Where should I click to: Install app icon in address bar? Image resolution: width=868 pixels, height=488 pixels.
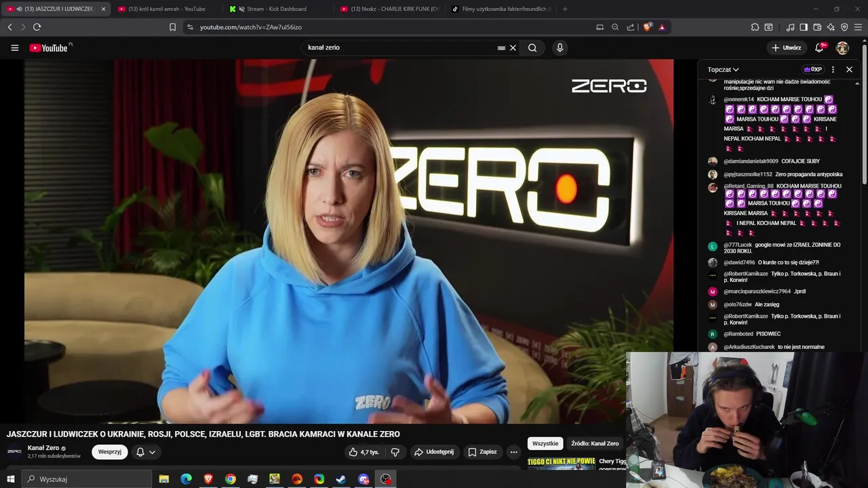599,27
